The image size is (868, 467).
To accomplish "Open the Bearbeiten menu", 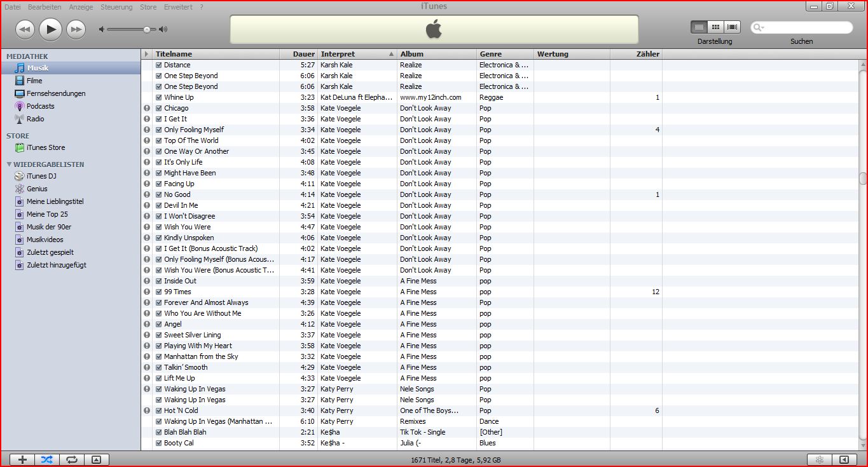I will coord(45,7).
